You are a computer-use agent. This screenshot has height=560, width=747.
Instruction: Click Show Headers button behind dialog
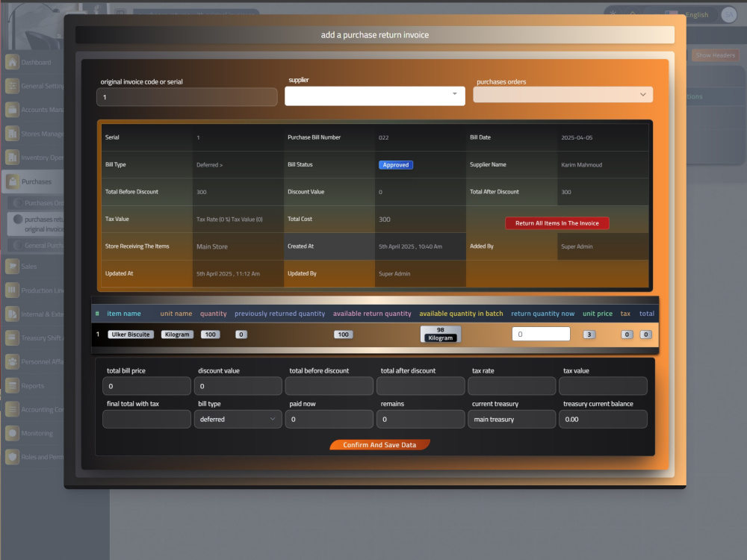715,55
